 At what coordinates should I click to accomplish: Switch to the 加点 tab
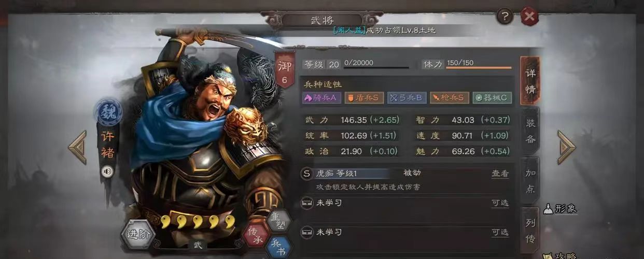pyautogui.click(x=530, y=180)
